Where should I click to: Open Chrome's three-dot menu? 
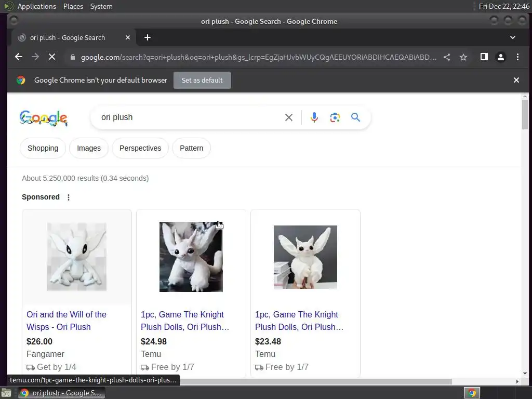517,57
